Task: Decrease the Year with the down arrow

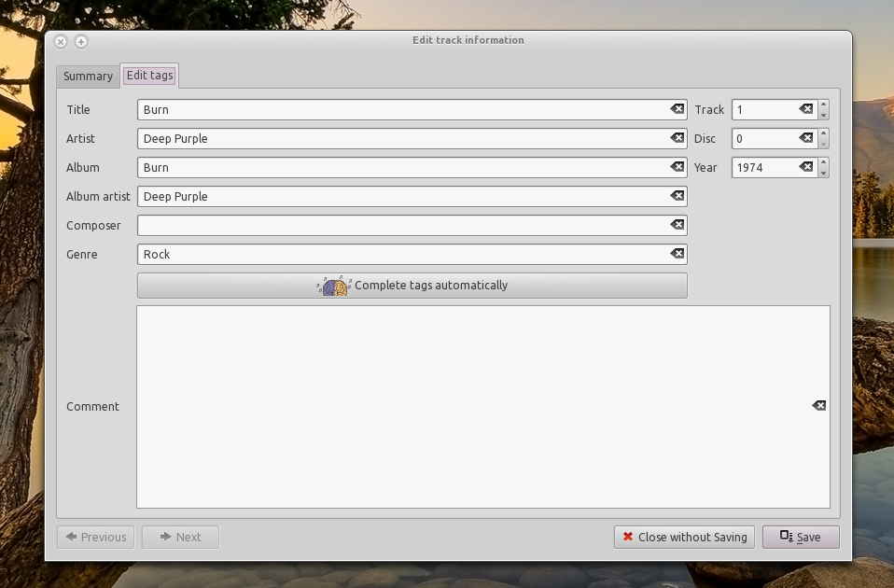Action: pyautogui.click(x=823, y=173)
